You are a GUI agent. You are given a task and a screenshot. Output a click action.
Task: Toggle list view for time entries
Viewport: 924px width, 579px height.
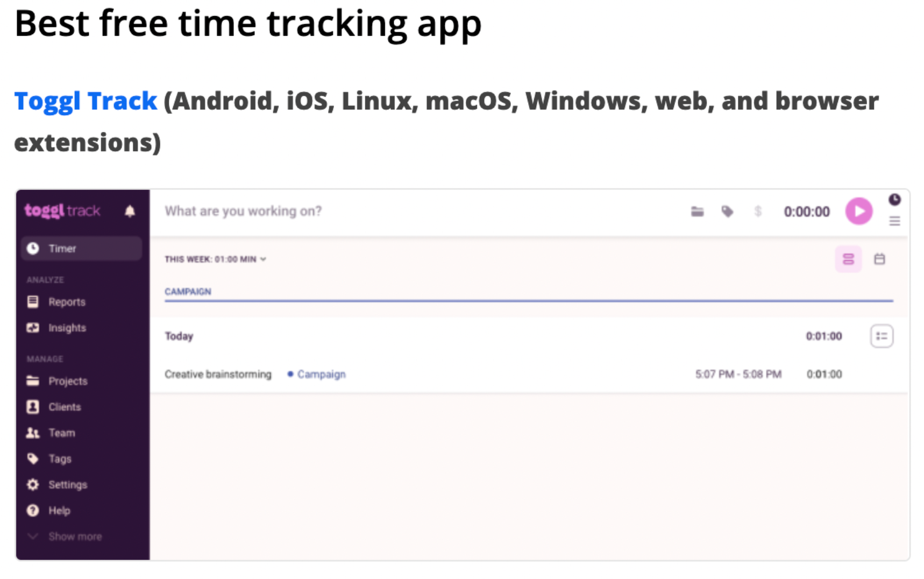[x=848, y=259]
